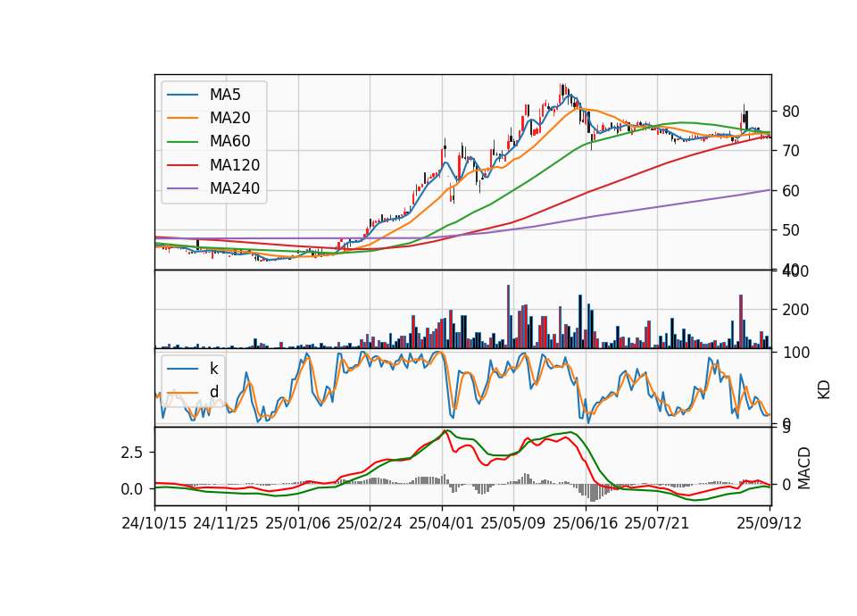This screenshot has width=857, height=616.
Task: Click the 25/06/16 date axis label
Action: (x=586, y=523)
